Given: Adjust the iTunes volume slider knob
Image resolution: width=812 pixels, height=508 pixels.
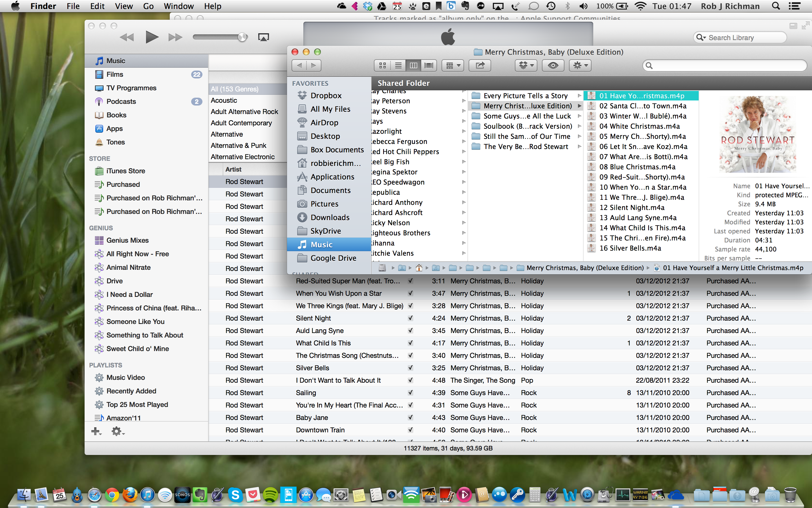Looking at the screenshot, I should (x=242, y=37).
